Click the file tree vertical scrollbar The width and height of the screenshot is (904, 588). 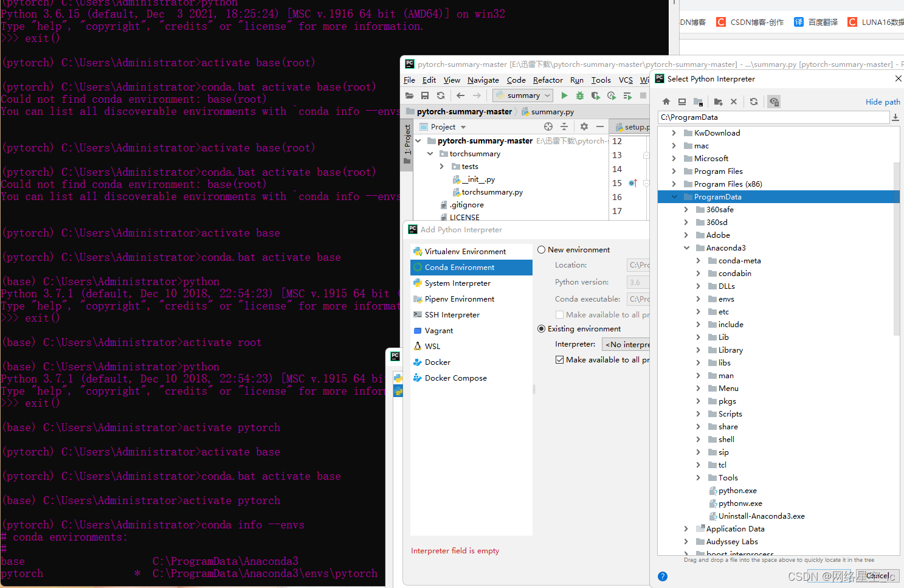click(x=897, y=249)
